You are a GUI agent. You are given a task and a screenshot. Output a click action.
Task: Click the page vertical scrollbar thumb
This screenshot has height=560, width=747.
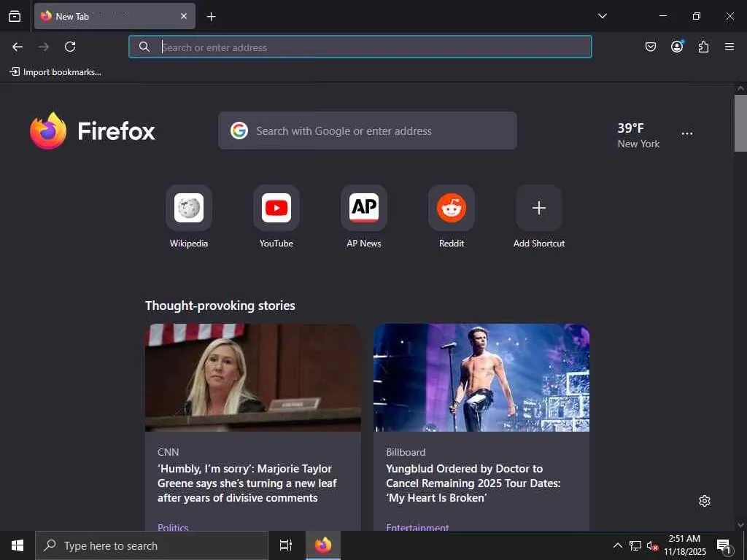(740, 122)
